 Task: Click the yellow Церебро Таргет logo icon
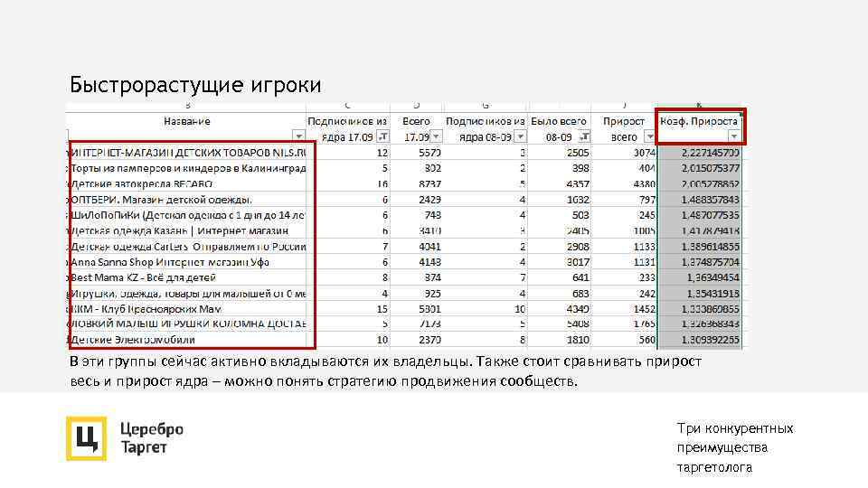[x=87, y=438]
